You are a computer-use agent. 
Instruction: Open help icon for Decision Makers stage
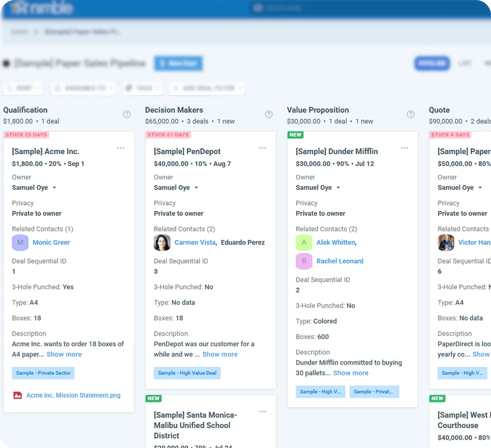pyautogui.click(x=269, y=114)
